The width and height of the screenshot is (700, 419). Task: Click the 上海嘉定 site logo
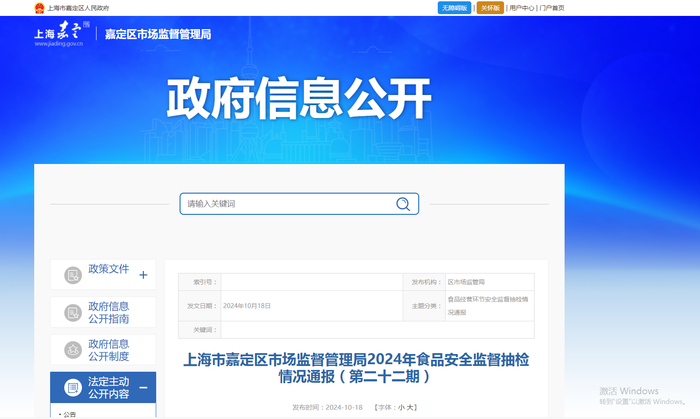point(62,33)
